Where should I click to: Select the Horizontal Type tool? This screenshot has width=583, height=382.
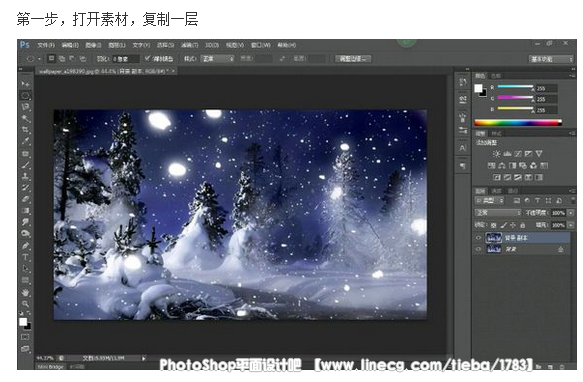point(25,257)
